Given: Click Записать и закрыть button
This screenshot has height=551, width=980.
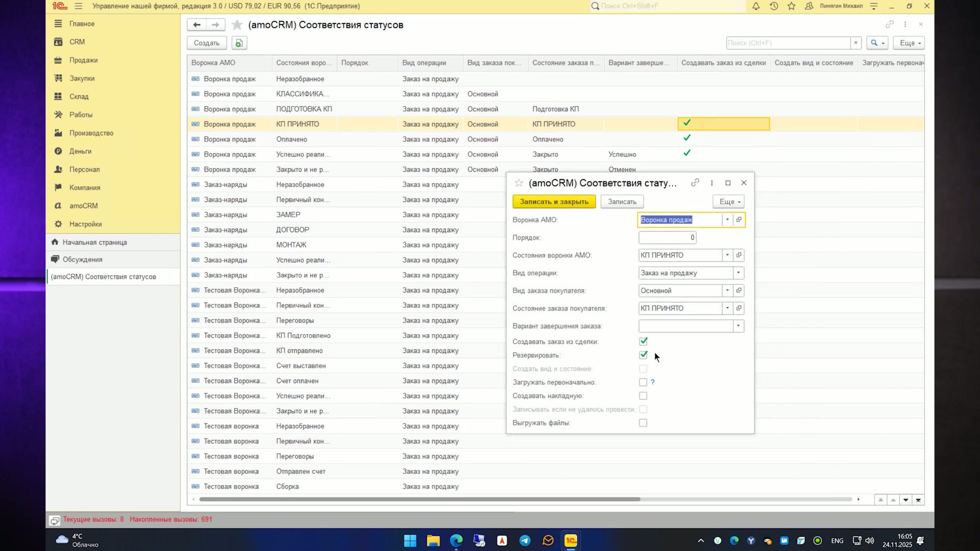Looking at the screenshot, I should pos(554,202).
